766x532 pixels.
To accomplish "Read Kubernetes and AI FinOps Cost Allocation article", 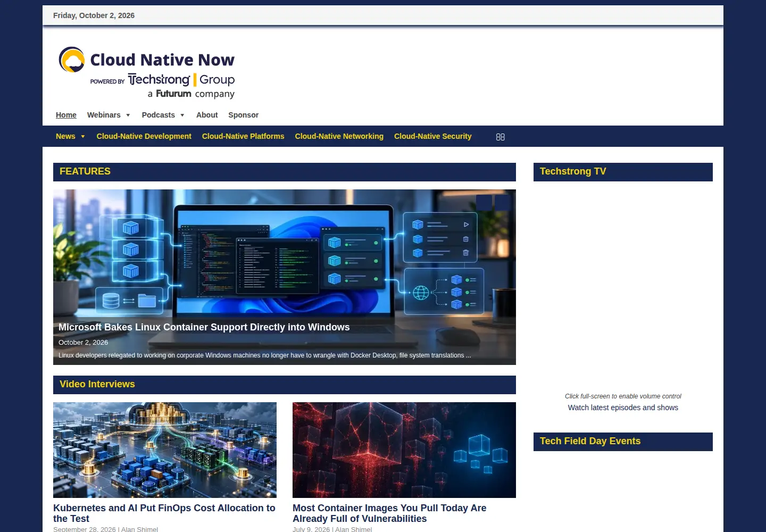I will [x=164, y=513].
